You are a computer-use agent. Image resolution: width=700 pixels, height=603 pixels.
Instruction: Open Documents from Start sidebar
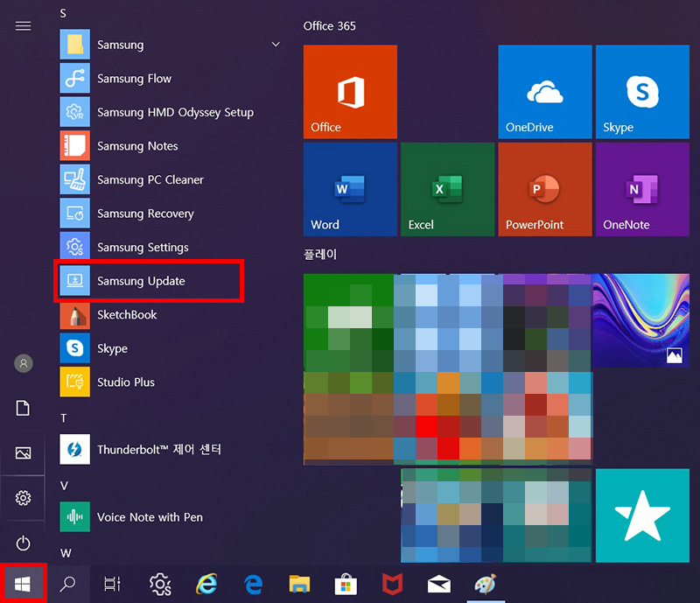click(24, 408)
